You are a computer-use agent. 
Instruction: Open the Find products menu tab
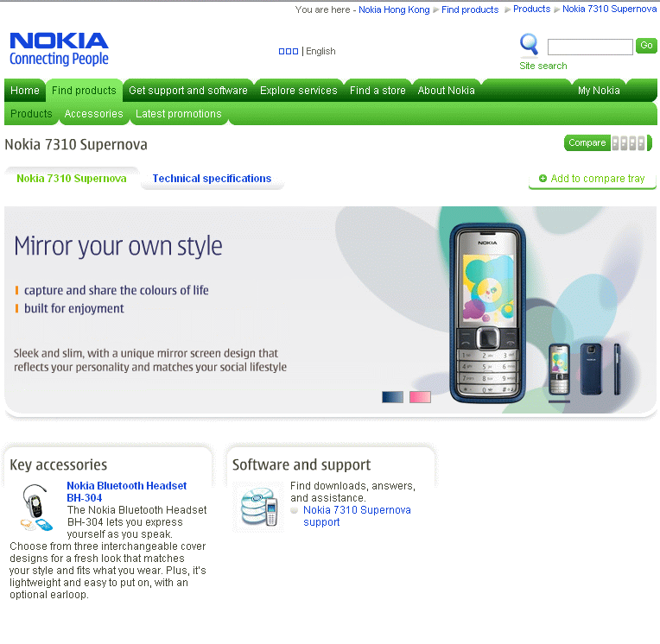84,91
